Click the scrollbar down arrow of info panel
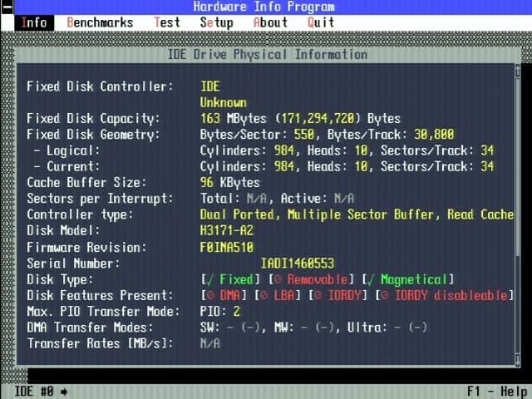The width and height of the screenshot is (532, 399). coord(517,359)
